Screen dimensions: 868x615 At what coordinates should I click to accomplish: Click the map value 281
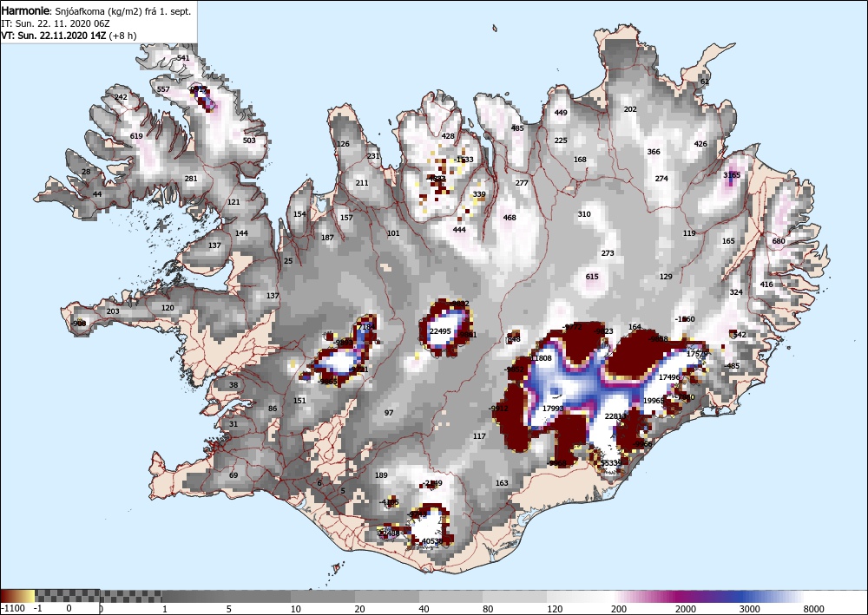coord(191,179)
